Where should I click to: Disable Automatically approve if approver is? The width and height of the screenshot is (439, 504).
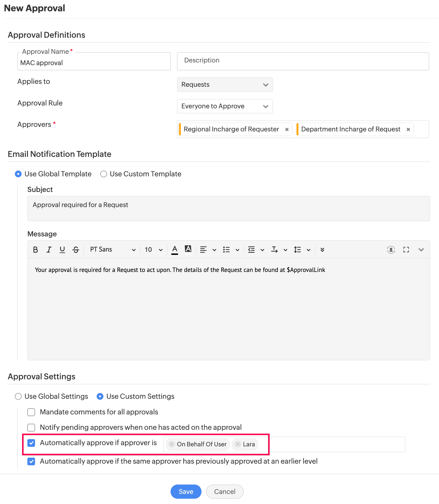[31, 443]
